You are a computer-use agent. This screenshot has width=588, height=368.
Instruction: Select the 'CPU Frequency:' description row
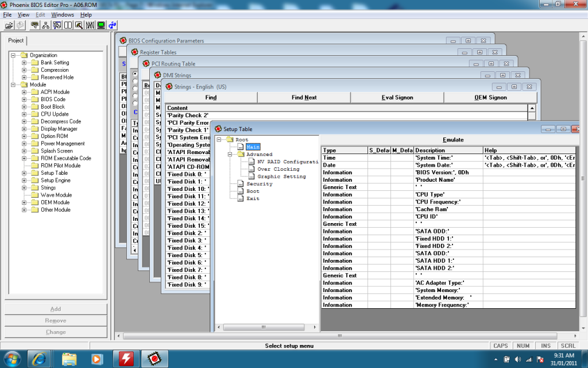pos(448,202)
